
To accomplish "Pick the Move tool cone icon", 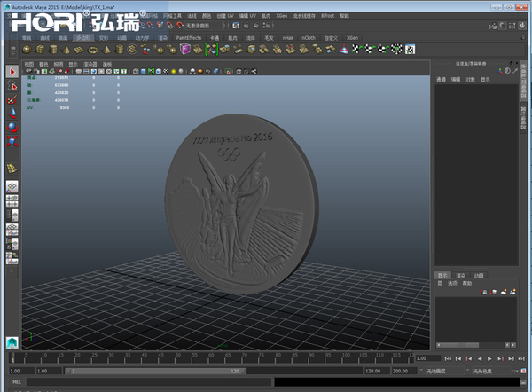I will click(12, 114).
